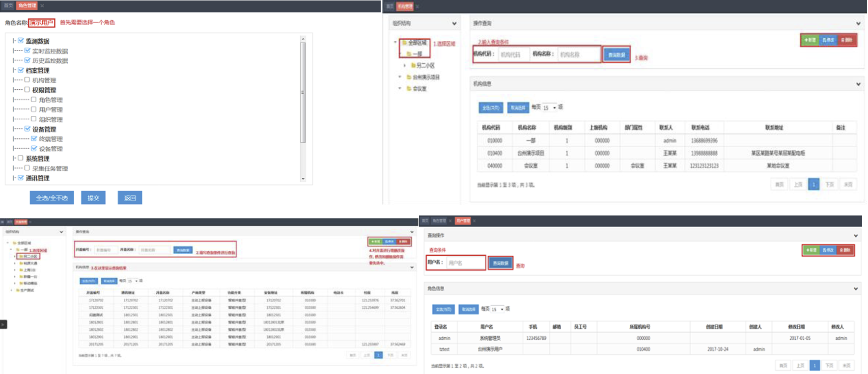Open the 每页 15 page-size dropdown in 机构信息

point(549,107)
